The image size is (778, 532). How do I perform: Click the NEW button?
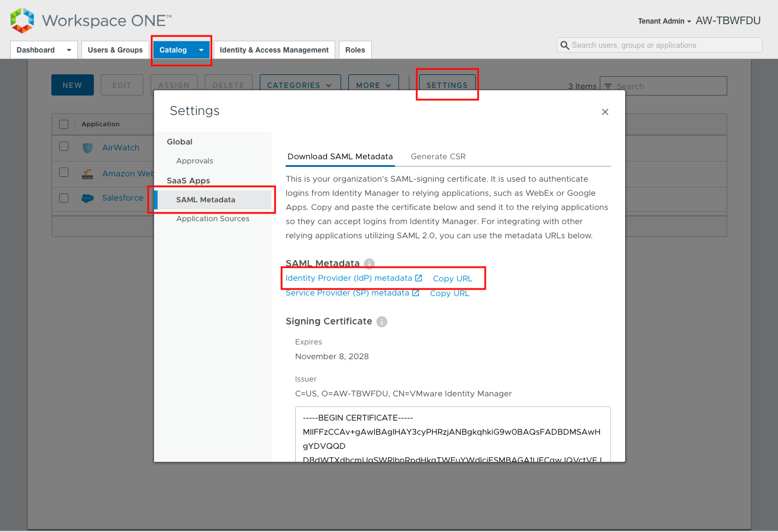tap(73, 85)
